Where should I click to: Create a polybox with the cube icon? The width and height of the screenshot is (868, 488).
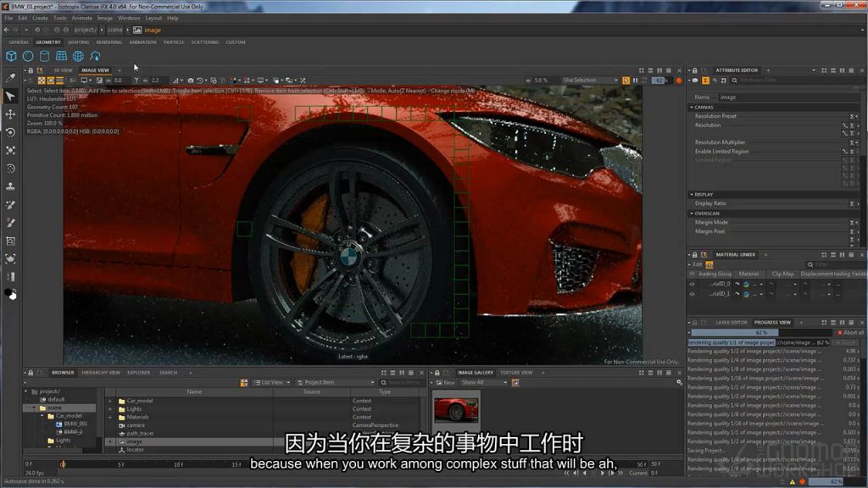click(x=11, y=56)
